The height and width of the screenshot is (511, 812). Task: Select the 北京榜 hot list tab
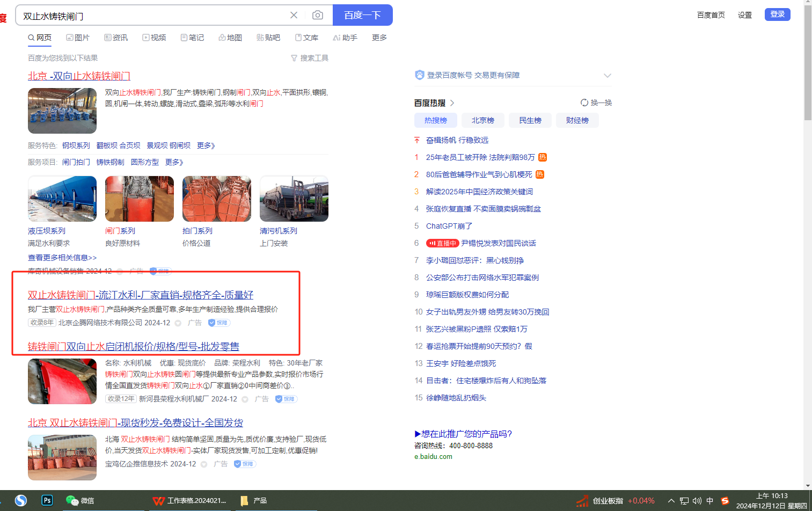pos(482,120)
